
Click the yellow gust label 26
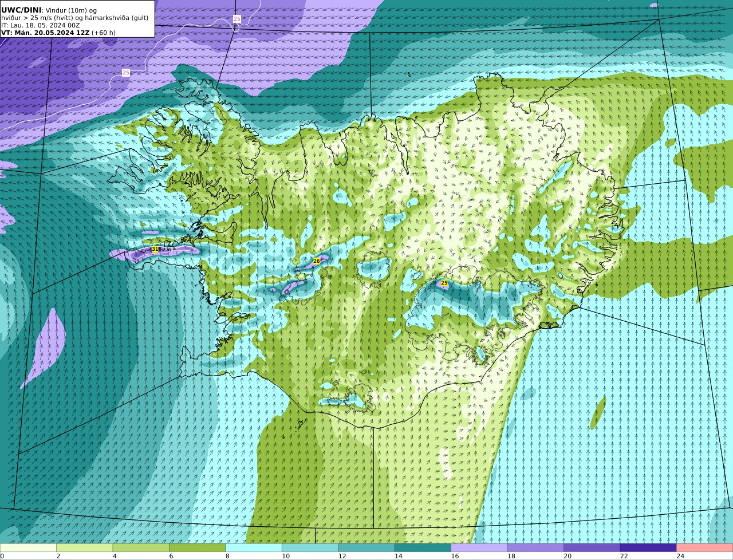point(316,261)
